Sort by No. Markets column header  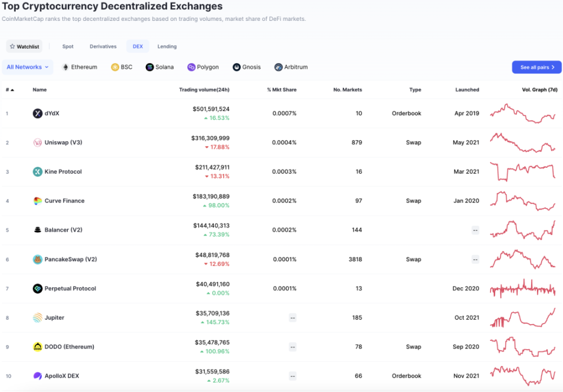coord(348,90)
